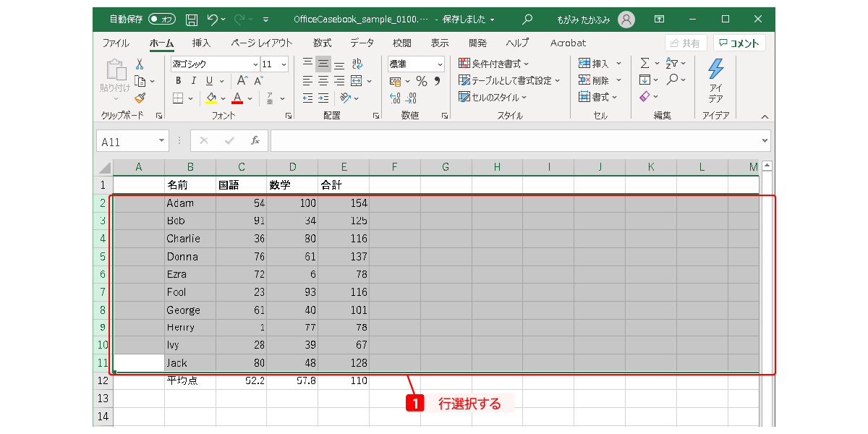Click the AutoSum sigma icon
The image size is (868, 434).
(x=644, y=64)
